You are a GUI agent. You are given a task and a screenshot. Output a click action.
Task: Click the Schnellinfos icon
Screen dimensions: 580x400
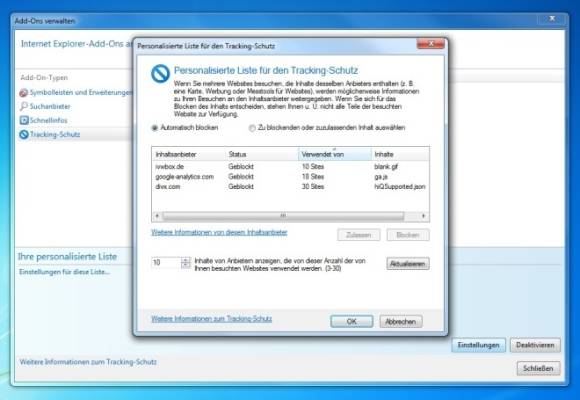[24, 120]
